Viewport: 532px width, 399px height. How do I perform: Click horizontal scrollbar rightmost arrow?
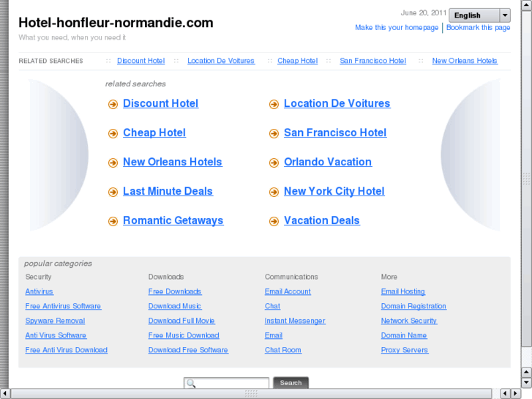click(x=516, y=394)
